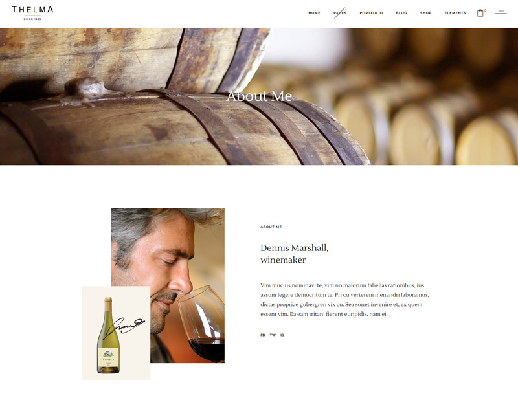Viewport: 518px width, 420px height.
Task: Click the small ABOUT ME section label
Action: pos(271,227)
